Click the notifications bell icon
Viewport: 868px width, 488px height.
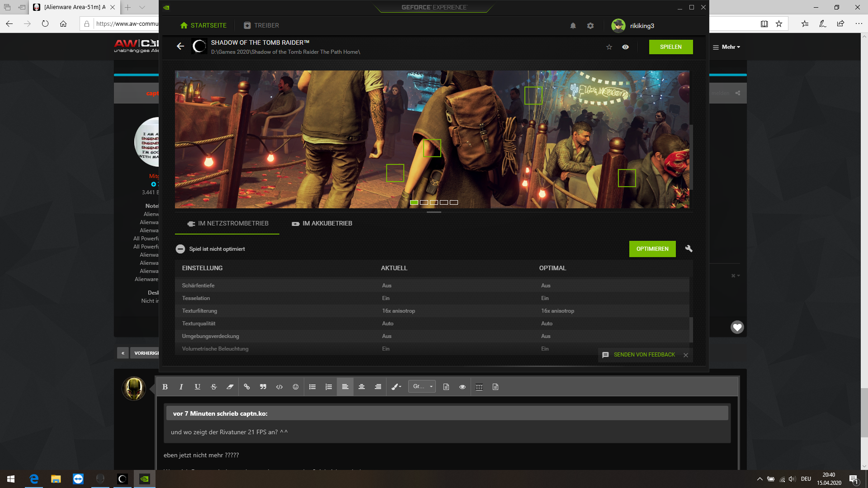pyautogui.click(x=573, y=26)
